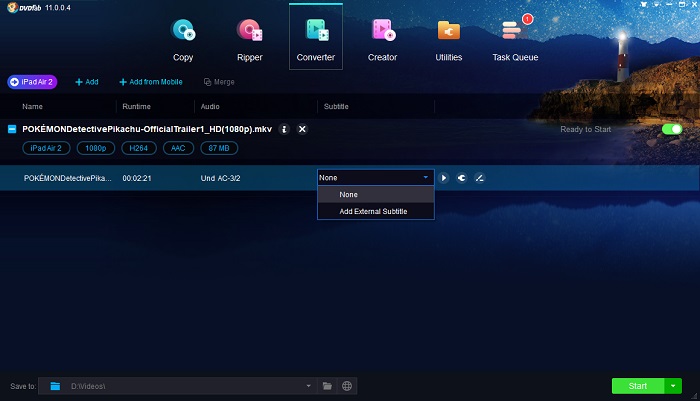Show info for the POKÉMON trailer file

click(284, 129)
